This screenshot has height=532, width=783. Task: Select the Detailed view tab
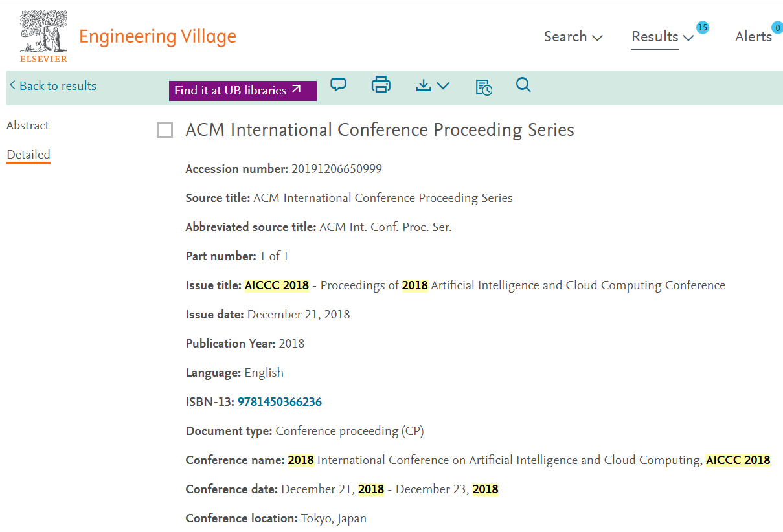(x=28, y=155)
